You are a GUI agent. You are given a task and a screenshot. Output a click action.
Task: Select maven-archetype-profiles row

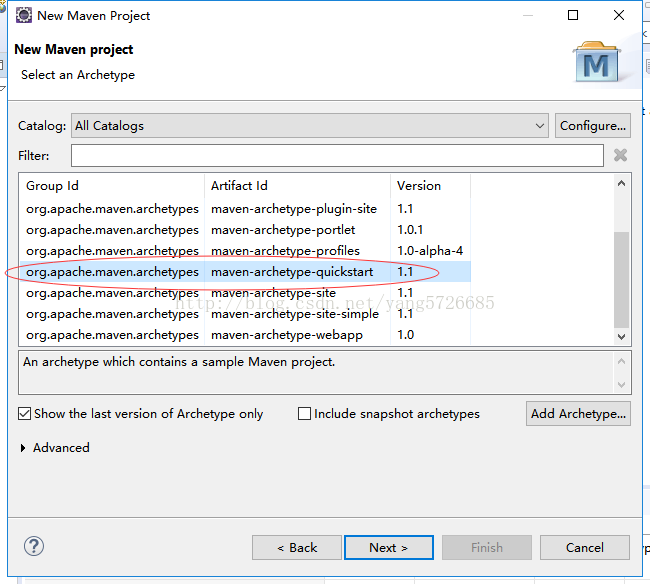pos(245,251)
